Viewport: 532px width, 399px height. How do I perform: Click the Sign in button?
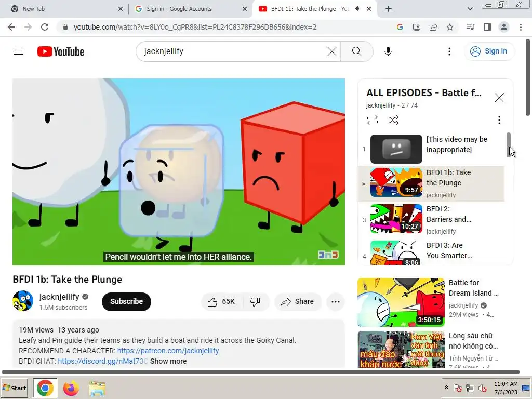tap(489, 51)
